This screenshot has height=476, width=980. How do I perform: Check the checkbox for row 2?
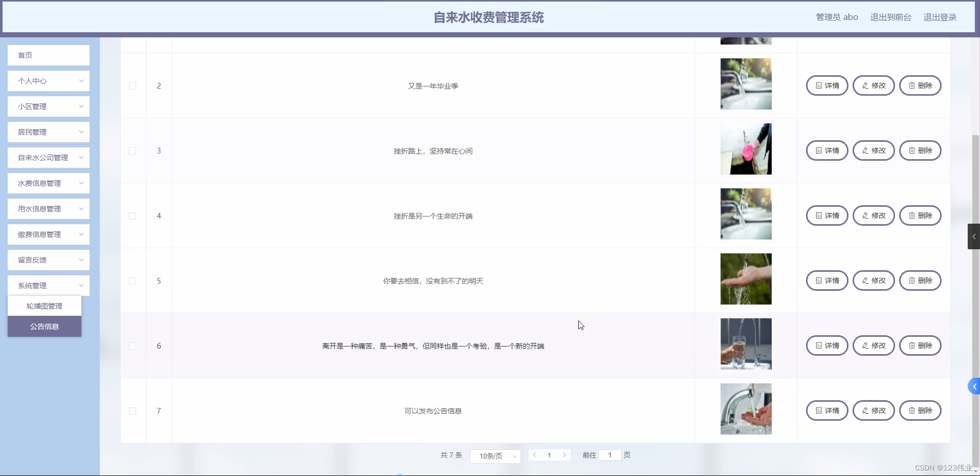133,86
